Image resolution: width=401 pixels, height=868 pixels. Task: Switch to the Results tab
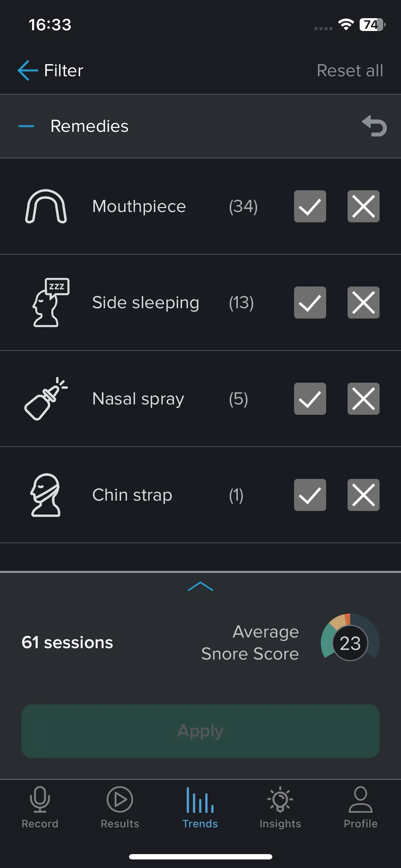[120, 807]
